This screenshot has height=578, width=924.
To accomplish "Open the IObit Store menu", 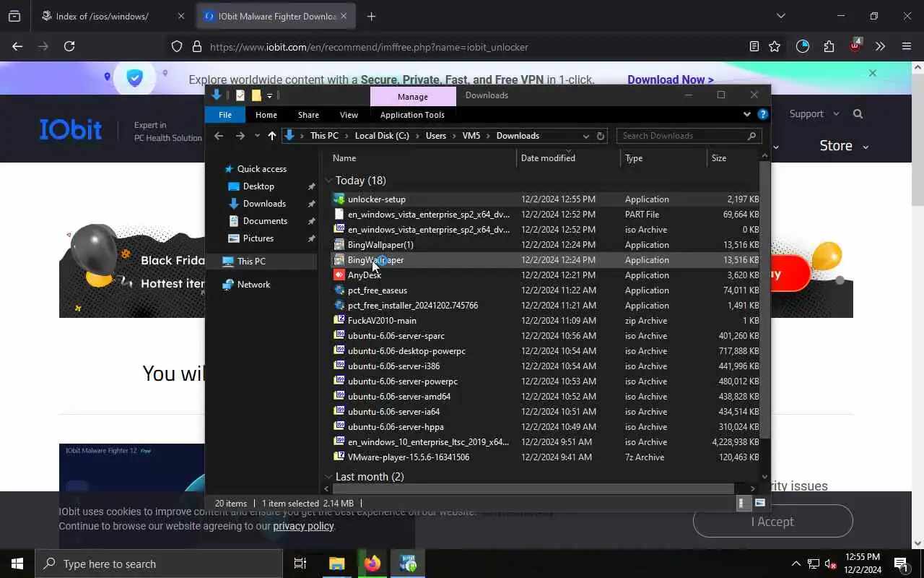I will point(843,145).
